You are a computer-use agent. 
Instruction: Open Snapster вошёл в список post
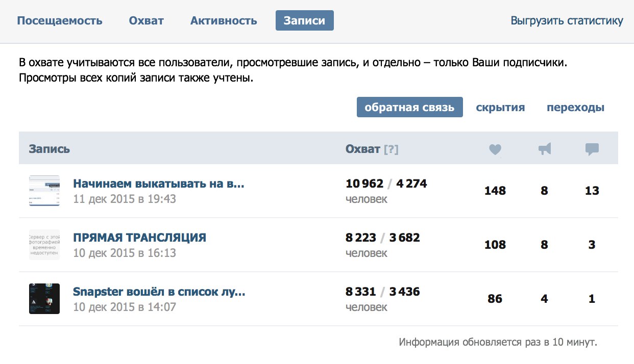click(159, 292)
